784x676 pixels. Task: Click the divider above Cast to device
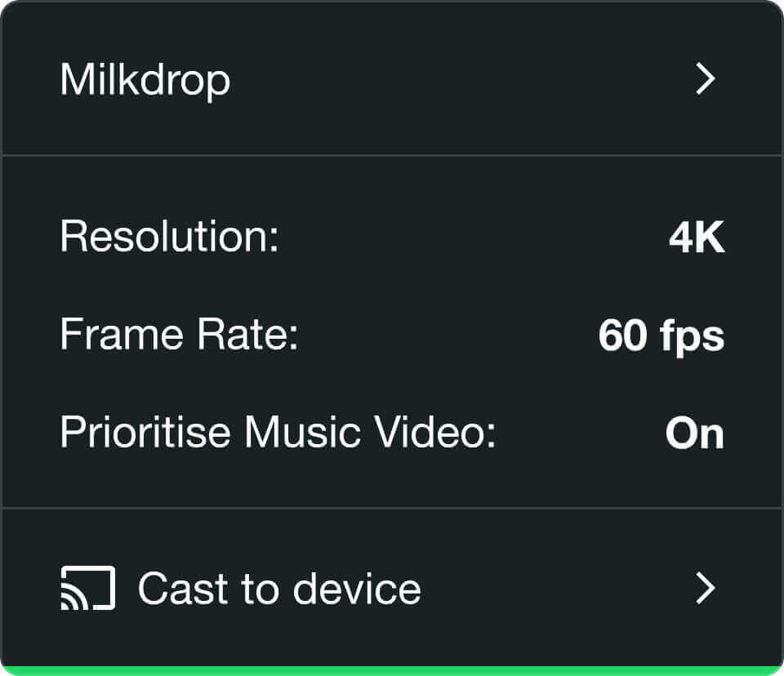(392, 509)
